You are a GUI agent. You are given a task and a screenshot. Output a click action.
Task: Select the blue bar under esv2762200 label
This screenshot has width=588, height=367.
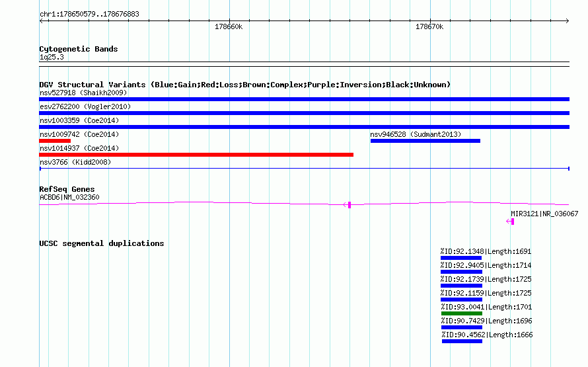click(x=304, y=113)
